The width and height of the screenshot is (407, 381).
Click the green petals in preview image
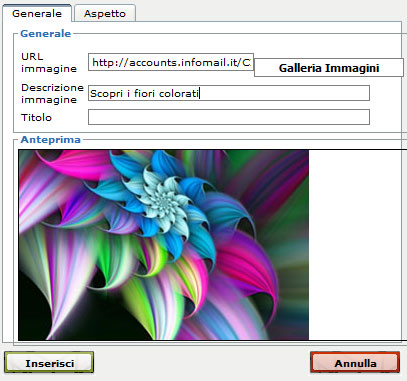[110, 257]
